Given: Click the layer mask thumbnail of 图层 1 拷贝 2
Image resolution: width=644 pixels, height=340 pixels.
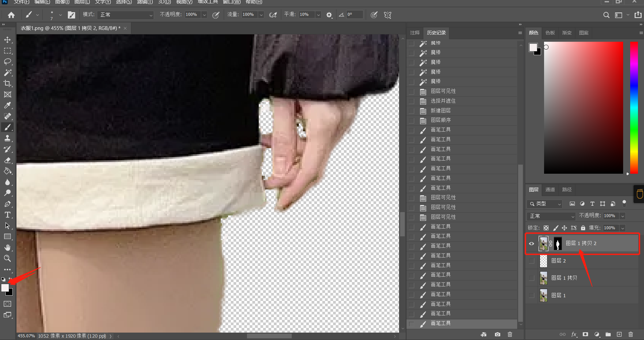Looking at the screenshot, I should click(x=558, y=243).
